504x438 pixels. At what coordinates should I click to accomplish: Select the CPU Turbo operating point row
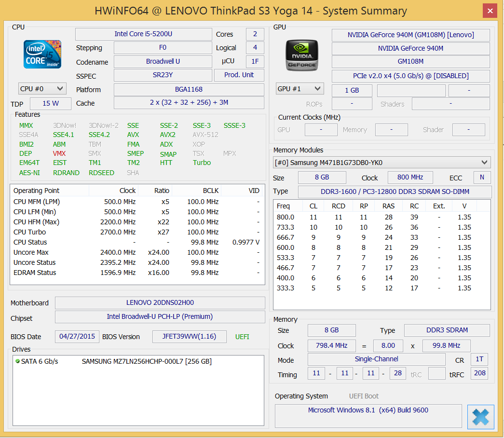137,232
